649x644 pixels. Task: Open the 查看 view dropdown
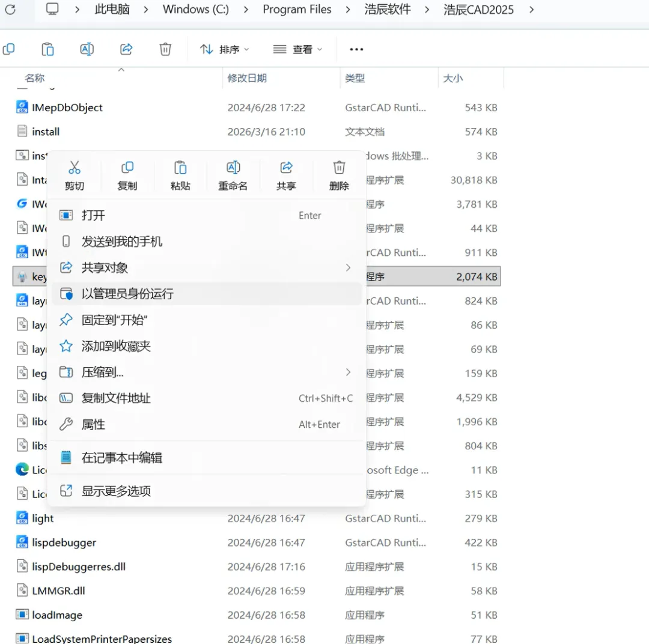tap(297, 49)
